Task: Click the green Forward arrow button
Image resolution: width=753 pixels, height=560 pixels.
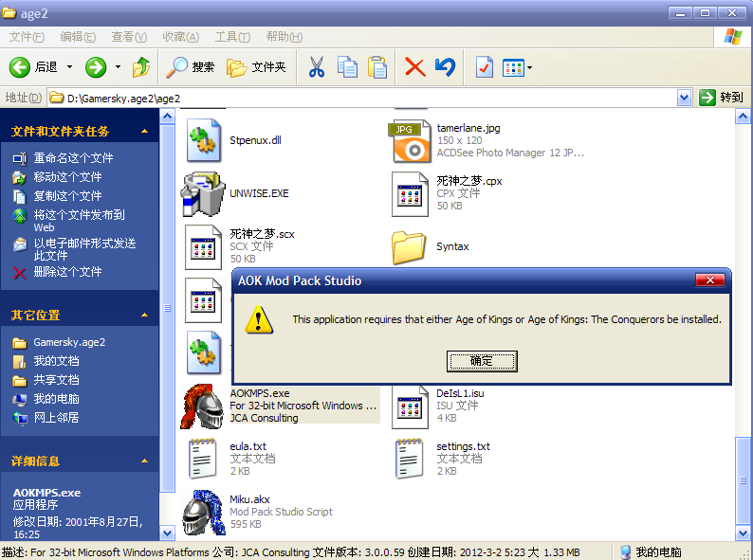Action: click(96, 67)
